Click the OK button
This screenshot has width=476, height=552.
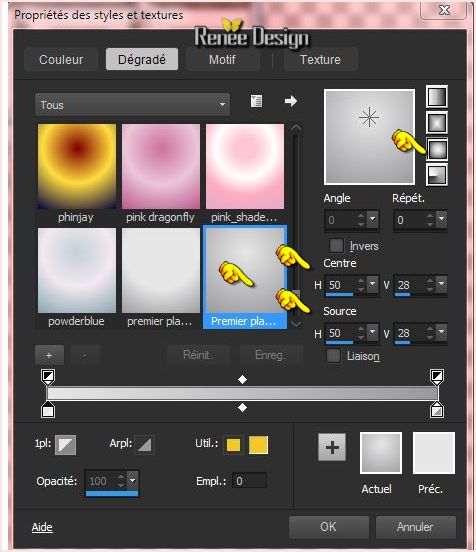pos(328,527)
